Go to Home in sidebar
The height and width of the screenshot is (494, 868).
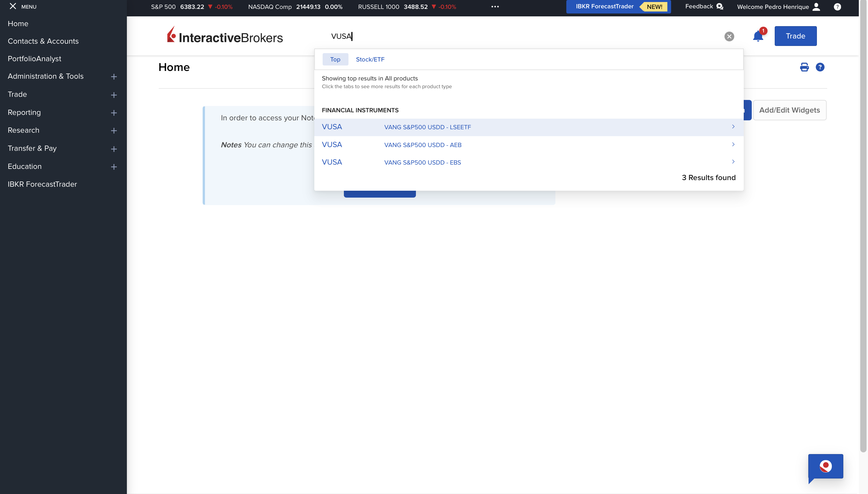[x=18, y=24]
